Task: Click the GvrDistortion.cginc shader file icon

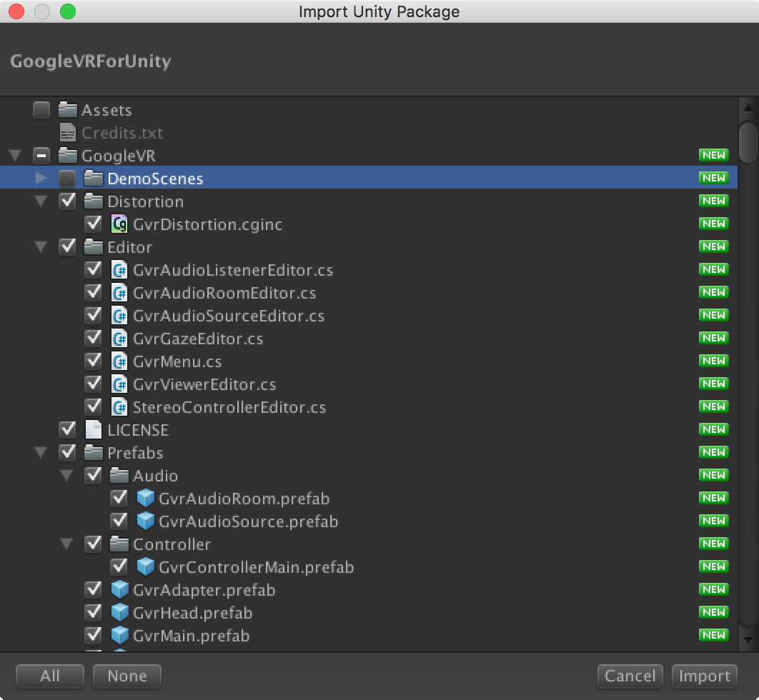Action: [119, 224]
